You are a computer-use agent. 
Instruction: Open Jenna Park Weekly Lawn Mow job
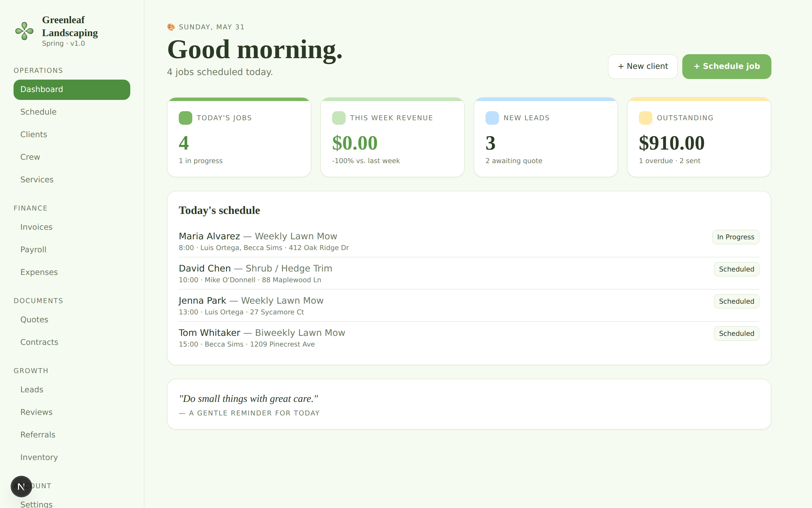[x=469, y=306]
